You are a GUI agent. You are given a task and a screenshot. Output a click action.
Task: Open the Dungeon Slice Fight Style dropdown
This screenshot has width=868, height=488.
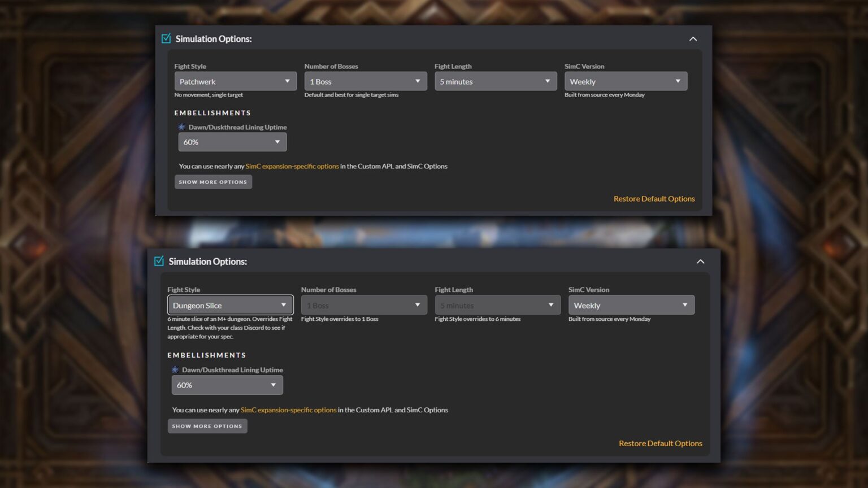coord(229,305)
